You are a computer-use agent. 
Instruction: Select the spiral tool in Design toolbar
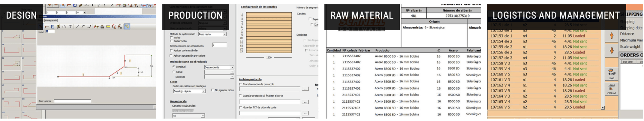58,27
